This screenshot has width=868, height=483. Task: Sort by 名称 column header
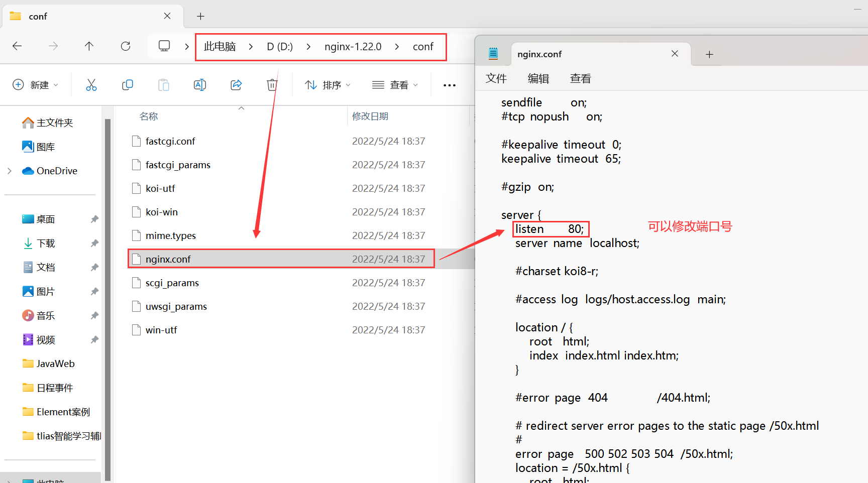click(149, 116)
